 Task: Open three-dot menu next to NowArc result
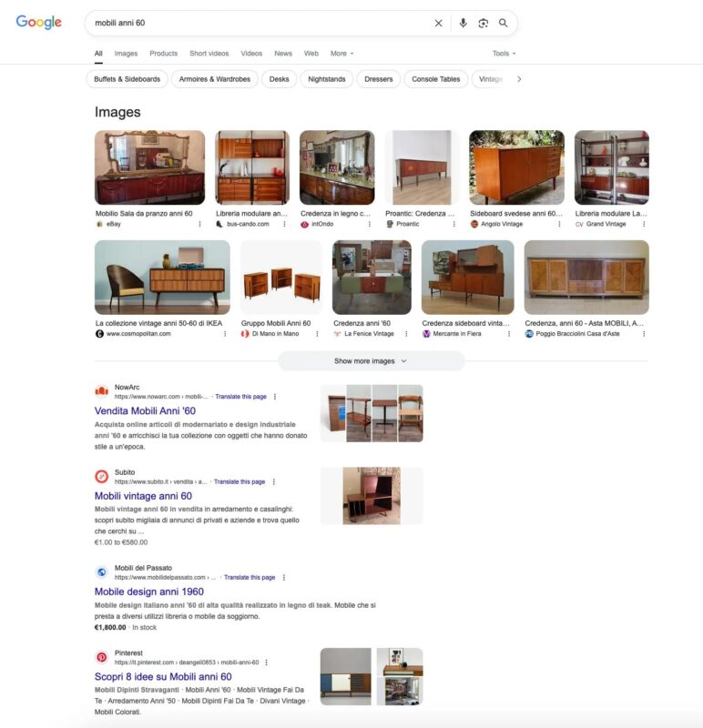click(275, 397)
